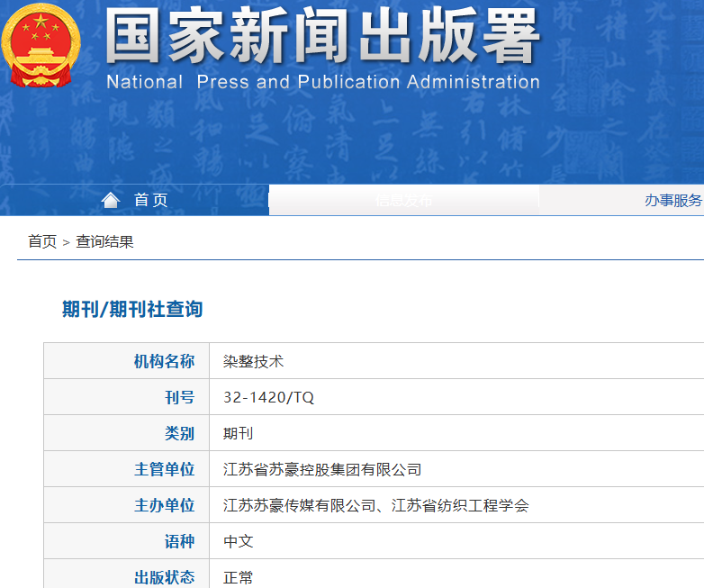Viewport: 704px width, 588px height.
Task: Select the 类别 label cell
Action: [127, 432]
